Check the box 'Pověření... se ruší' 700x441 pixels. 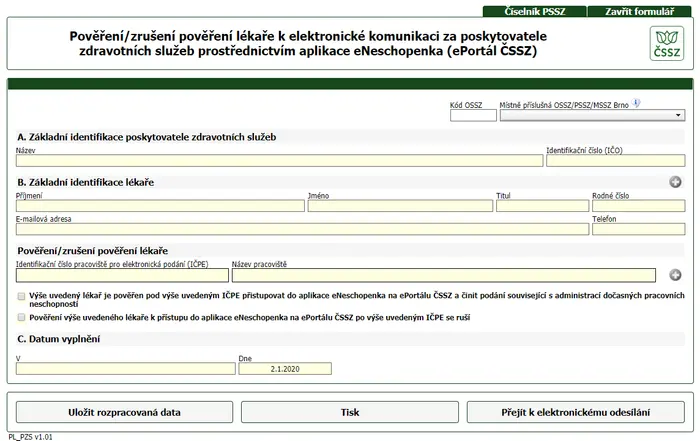[x=21, y=317]
